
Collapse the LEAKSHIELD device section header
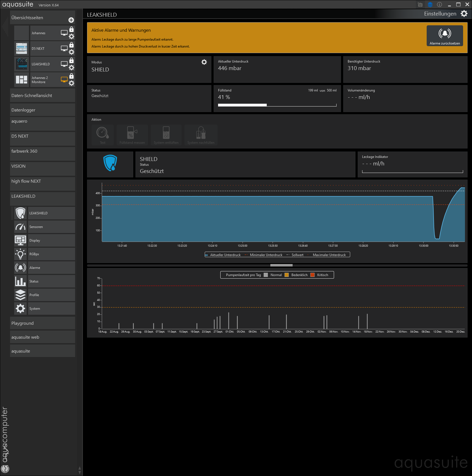42,196
